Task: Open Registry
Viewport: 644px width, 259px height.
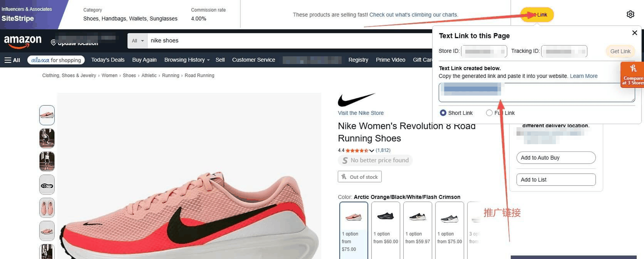Action: point(358,60)
